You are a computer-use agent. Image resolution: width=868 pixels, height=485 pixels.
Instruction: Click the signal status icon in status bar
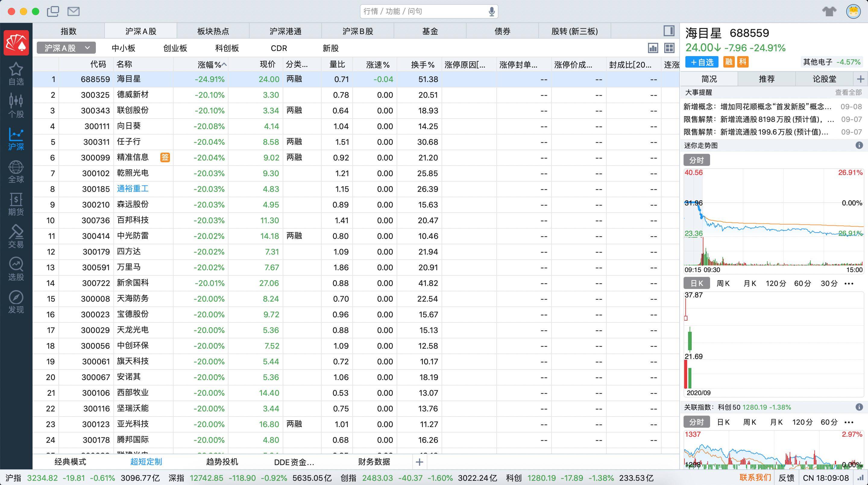click(x=860, y=478)
